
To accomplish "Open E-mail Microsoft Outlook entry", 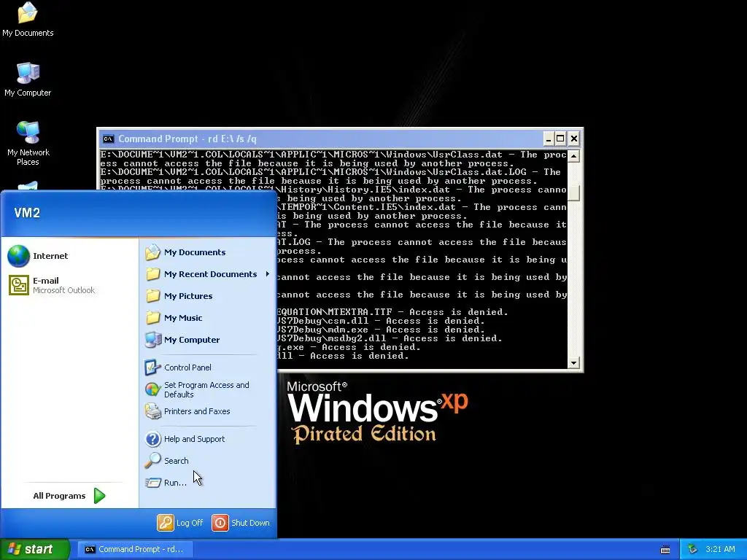I will pyautogui.click(x=52, y=285).
